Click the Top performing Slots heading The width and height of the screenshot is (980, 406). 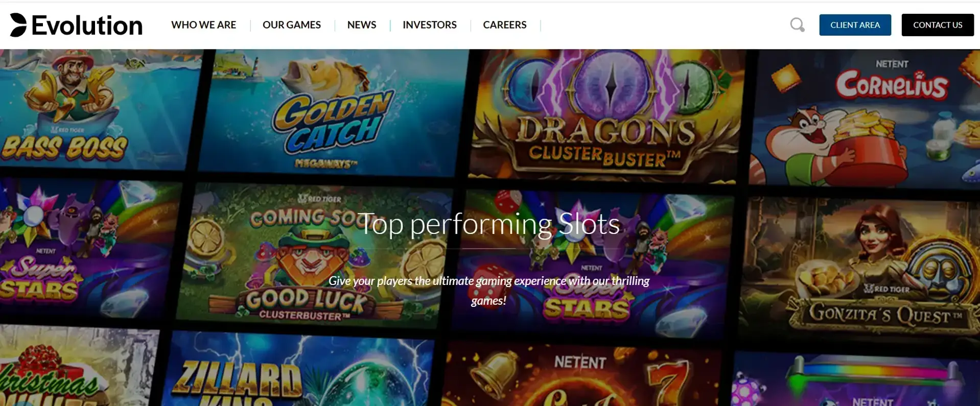tap(489, 224)
